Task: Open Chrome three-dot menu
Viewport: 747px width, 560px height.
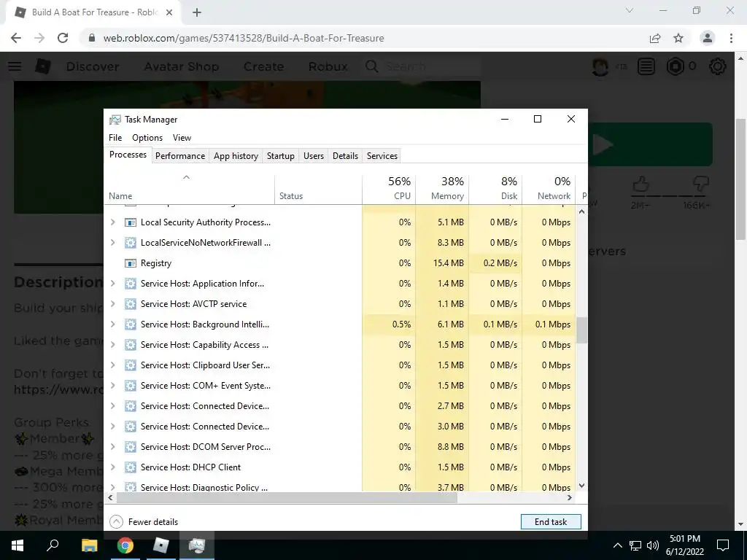Action: (731, 38)
